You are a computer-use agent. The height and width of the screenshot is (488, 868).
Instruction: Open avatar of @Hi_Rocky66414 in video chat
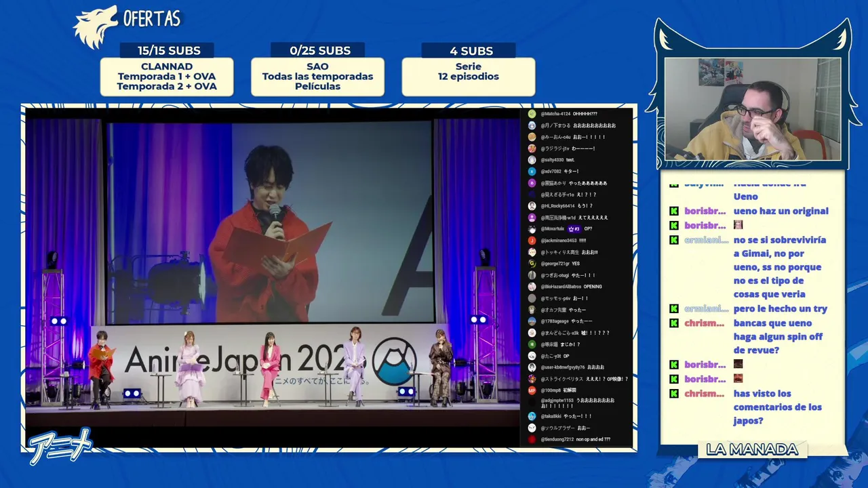coord(532,206)
